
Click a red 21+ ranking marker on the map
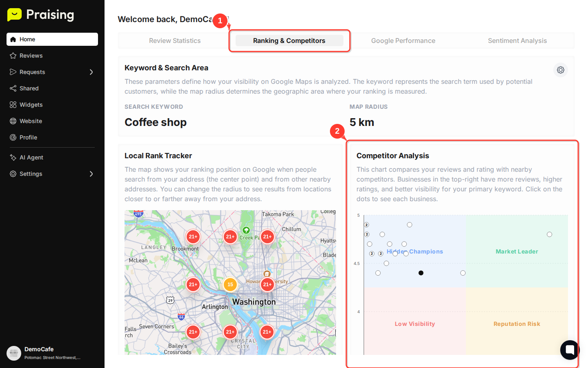point(193,236)
